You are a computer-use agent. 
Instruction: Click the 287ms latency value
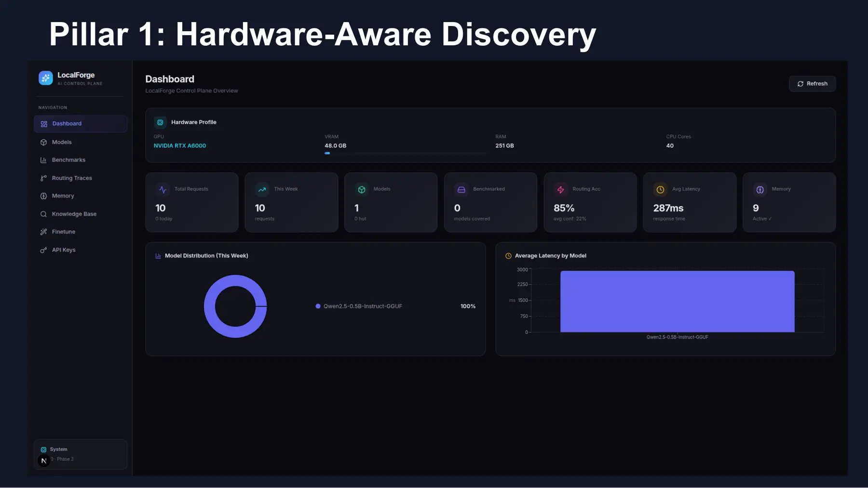pyautogui.click(x=668, y=208)
